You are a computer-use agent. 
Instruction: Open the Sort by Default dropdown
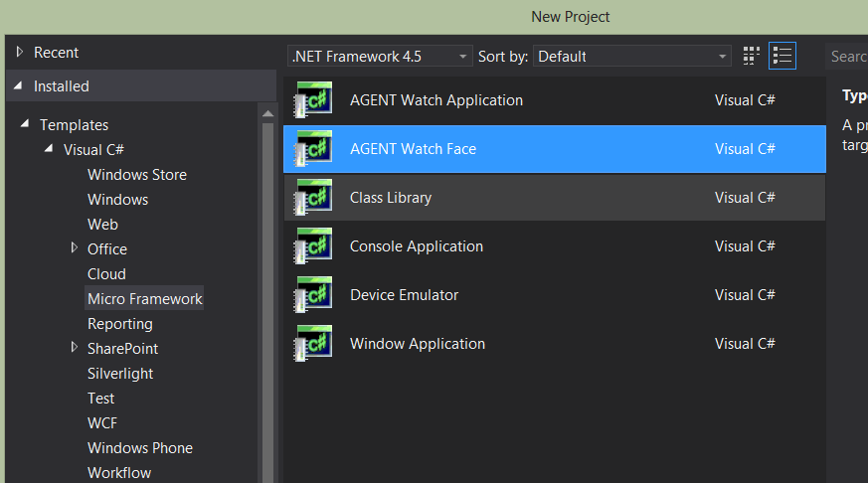click(631, 56)
